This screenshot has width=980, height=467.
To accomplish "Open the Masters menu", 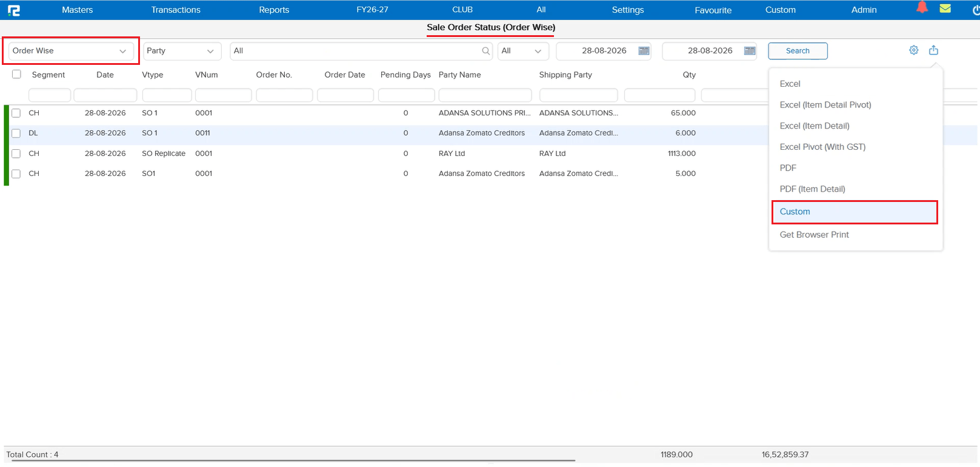I will (77, 10).
